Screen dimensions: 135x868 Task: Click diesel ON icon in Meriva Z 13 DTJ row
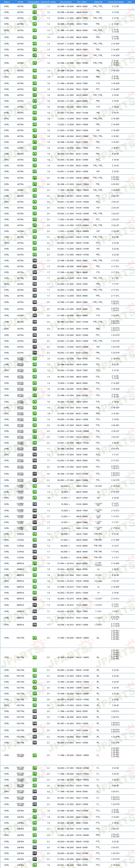[35, 599]
